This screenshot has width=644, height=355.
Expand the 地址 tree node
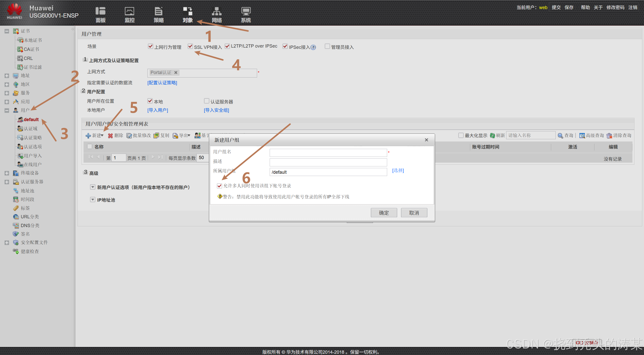(7, 76)
